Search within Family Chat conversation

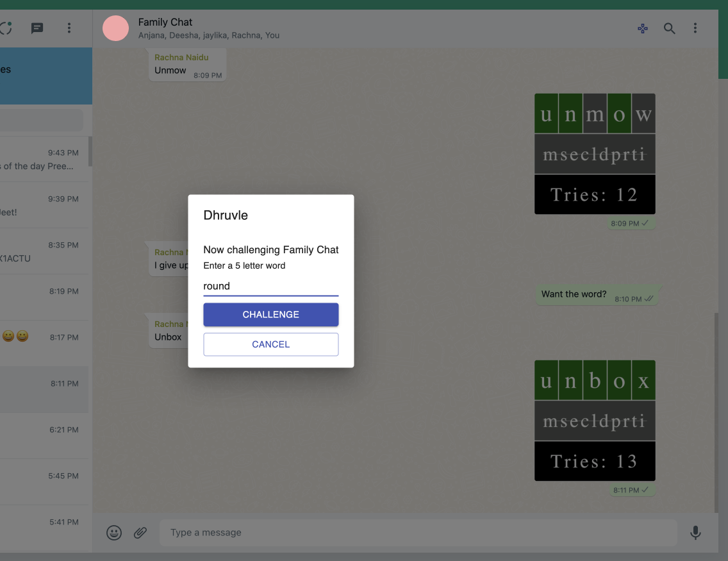[x=669, y=28]
